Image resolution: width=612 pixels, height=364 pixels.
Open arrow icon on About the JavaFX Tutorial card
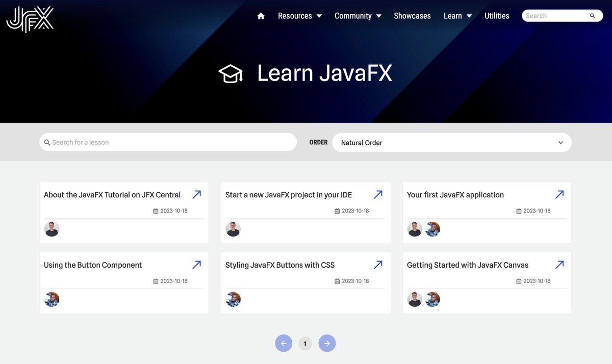click(x=196, y=194)
